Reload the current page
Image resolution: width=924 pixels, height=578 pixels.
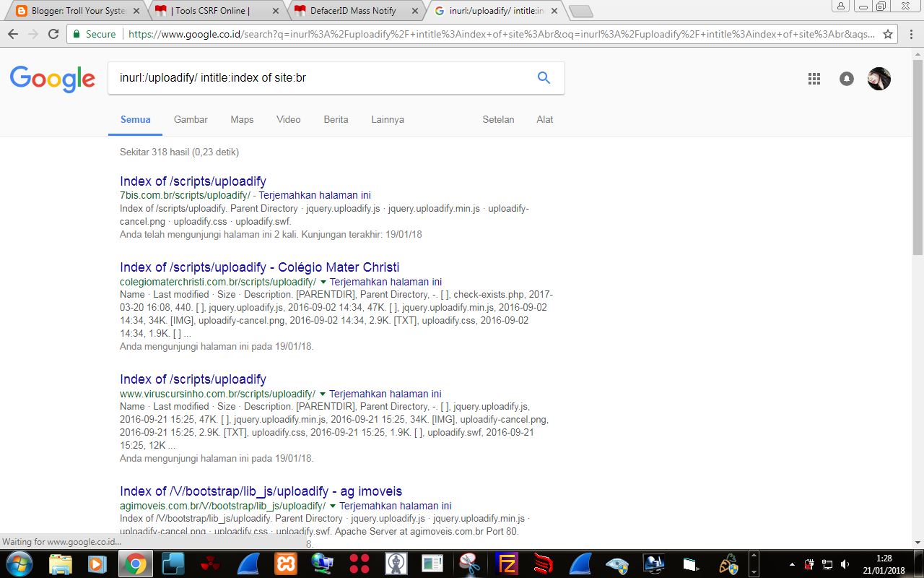pos(53,34)
